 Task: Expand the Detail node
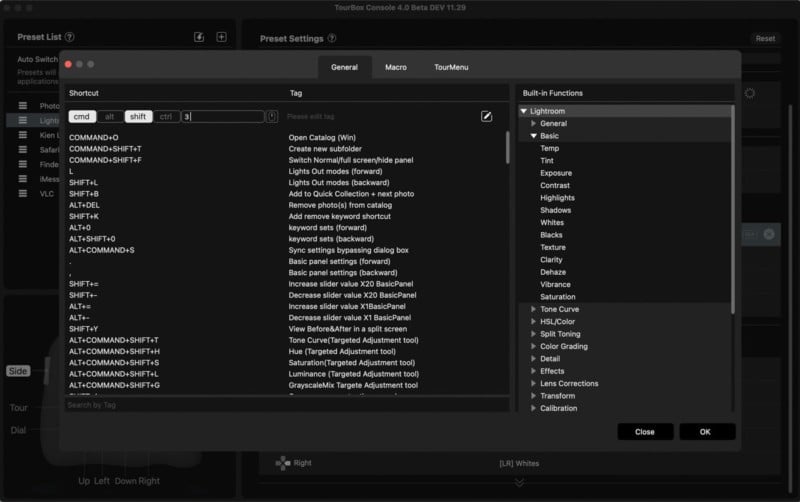(533, 359)
